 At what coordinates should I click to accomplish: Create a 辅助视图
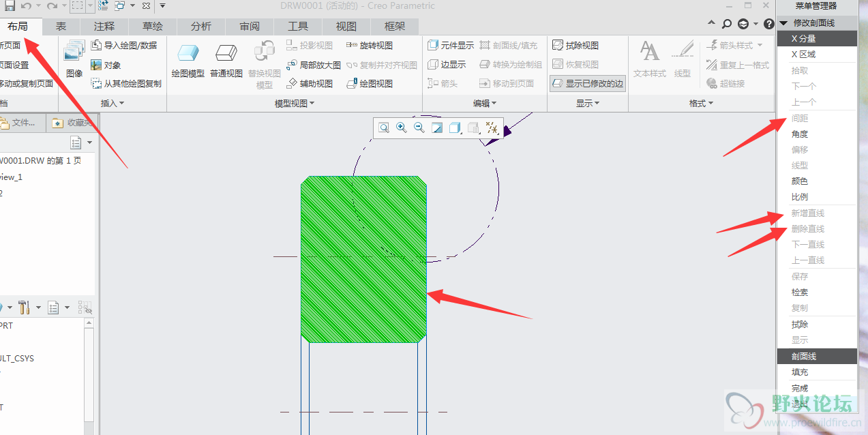310,84
